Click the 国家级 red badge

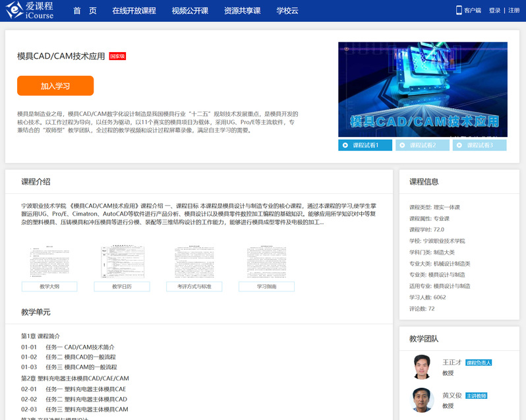(x=117, y=56)
